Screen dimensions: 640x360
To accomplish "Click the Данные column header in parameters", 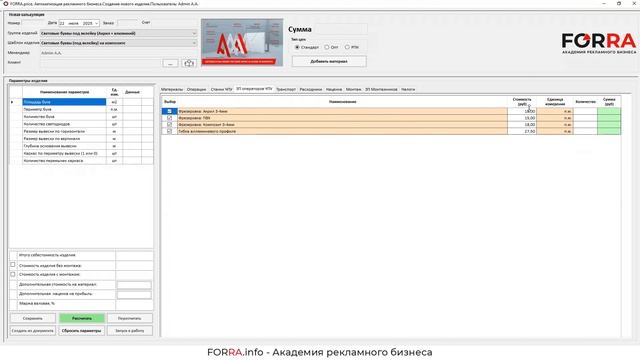I will point(132,92).
